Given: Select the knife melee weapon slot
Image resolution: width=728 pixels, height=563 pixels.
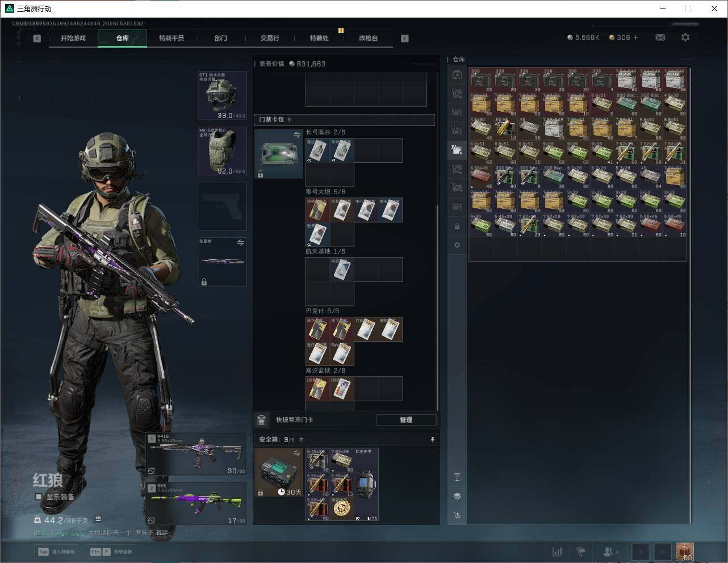Looking at the screenshot, I should click(x=222, y=262).
